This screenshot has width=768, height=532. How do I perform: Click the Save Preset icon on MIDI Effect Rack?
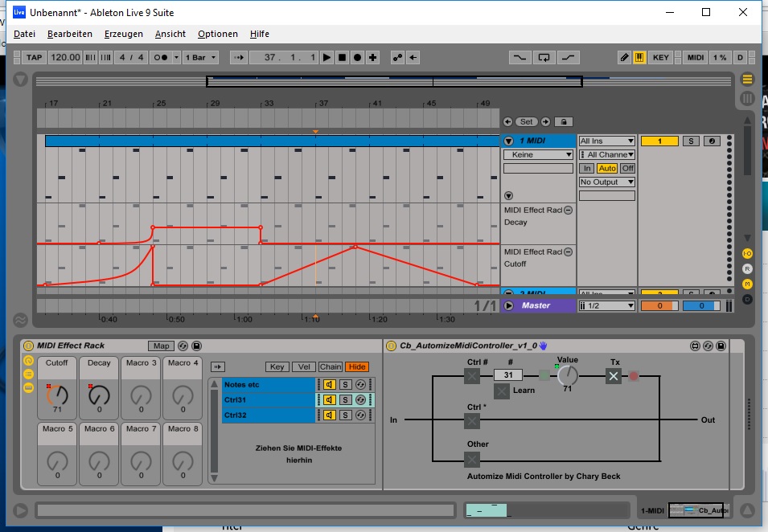tap(197, 346)
